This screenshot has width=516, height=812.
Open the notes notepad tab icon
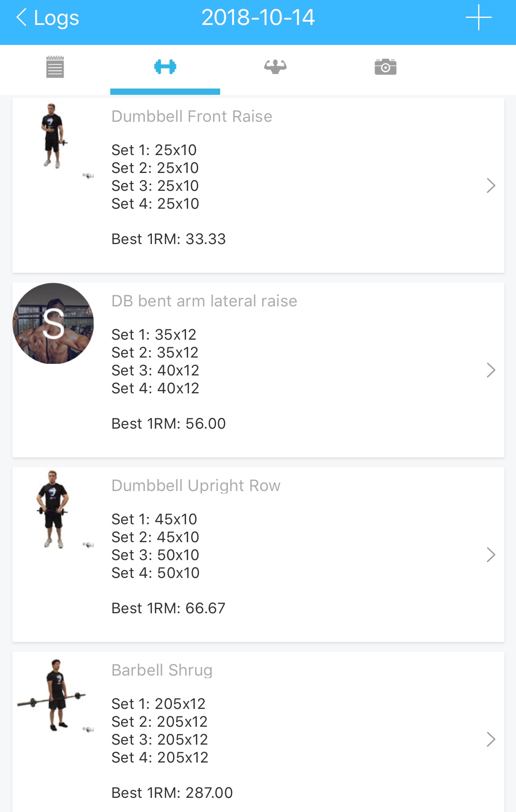click(55, 67)
